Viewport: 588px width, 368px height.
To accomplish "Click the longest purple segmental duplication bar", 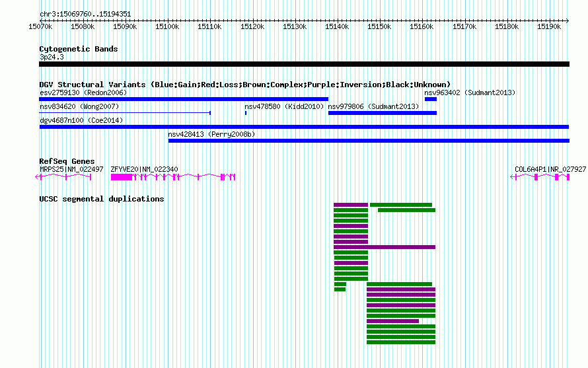I will click(x=385, y=247).
